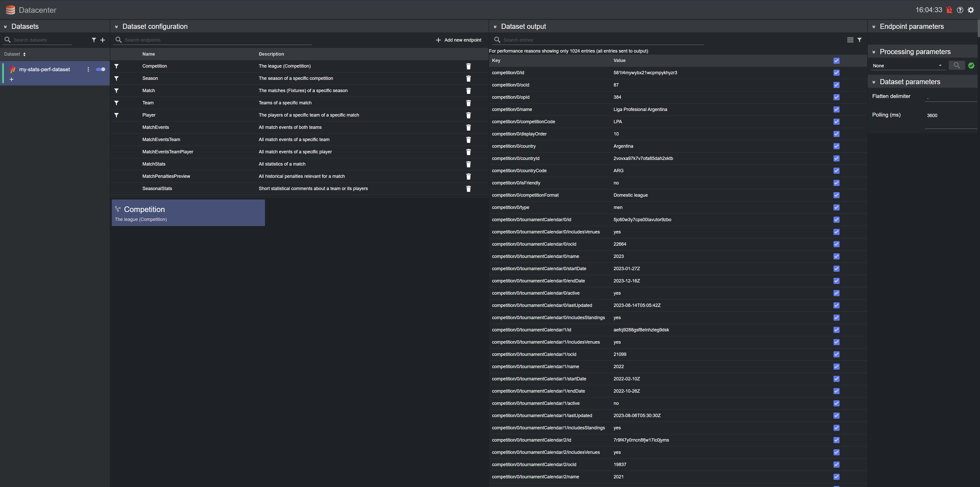Screen dimensions: 980x487
Task: Click the value Liga Profesional Argentina
Action: coord(640,109)
